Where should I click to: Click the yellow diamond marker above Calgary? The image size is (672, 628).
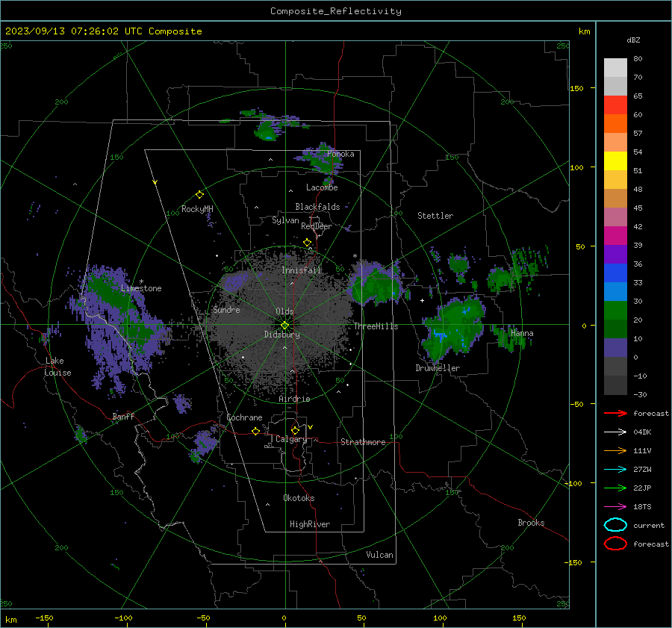[x=295, y=430]
